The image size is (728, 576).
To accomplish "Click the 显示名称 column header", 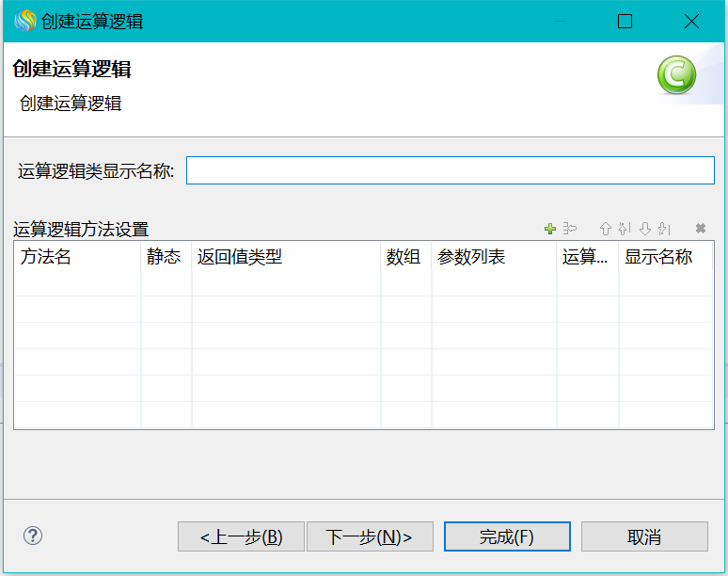I will coord(665,257).
